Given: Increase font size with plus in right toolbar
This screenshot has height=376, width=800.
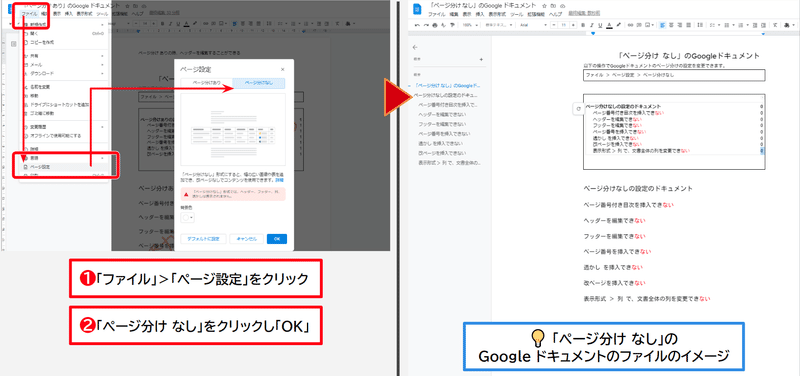Looking at the screenshot, I should click(573, 24).
